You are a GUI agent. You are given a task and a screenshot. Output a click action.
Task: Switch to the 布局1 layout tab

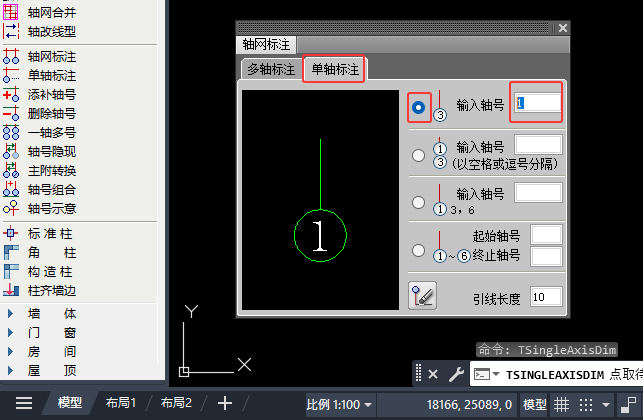[121, 403]
